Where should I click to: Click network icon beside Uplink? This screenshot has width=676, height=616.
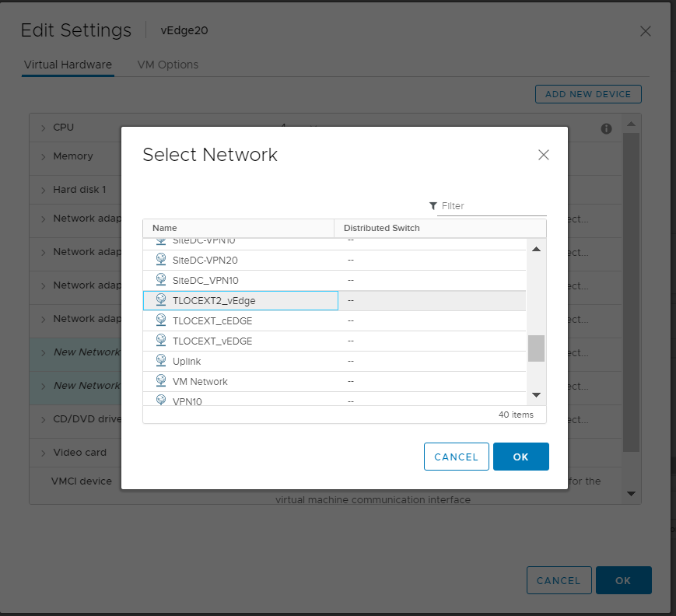coord(161,361)
